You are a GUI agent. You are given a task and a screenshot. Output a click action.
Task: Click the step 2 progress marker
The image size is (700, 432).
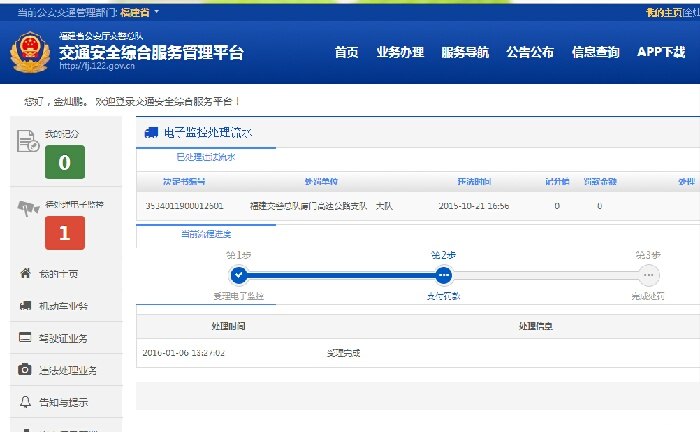(443, 275)
